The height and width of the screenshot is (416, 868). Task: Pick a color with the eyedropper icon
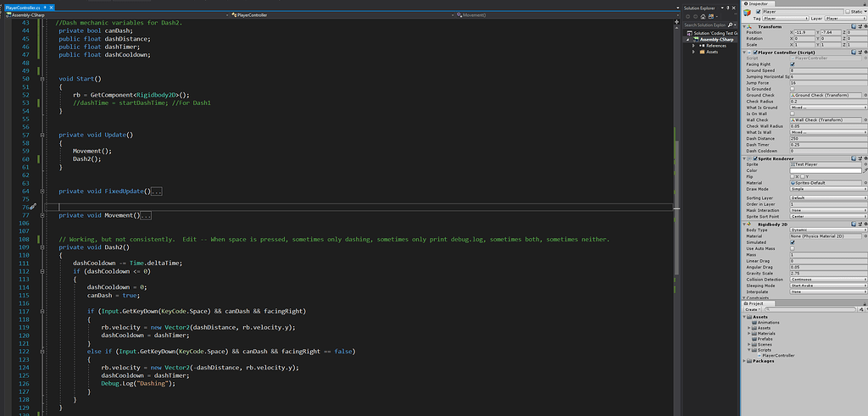coord(865,170)
